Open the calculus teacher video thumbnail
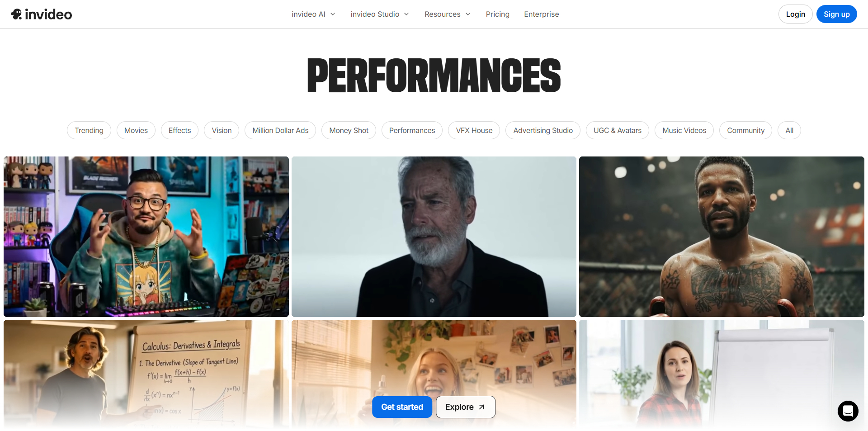Image resolution: width=868 pixels, height=431 pixels. [x=146, y=374]
